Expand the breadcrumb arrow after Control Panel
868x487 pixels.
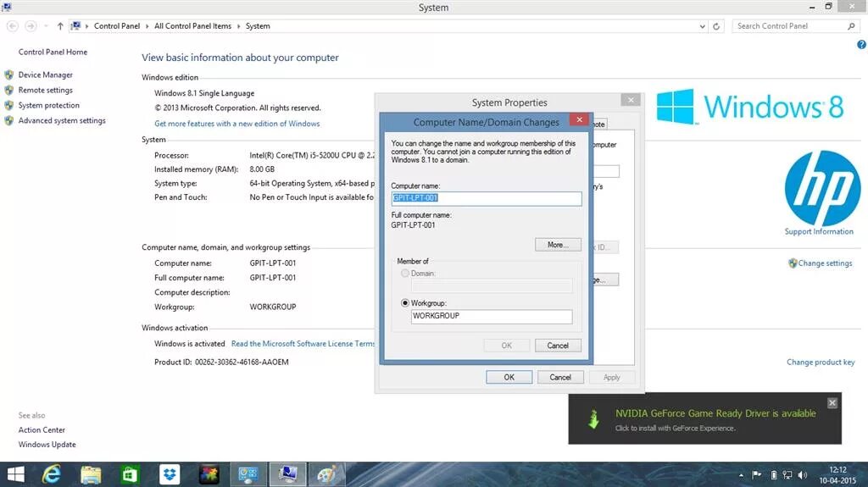[147, 26]
